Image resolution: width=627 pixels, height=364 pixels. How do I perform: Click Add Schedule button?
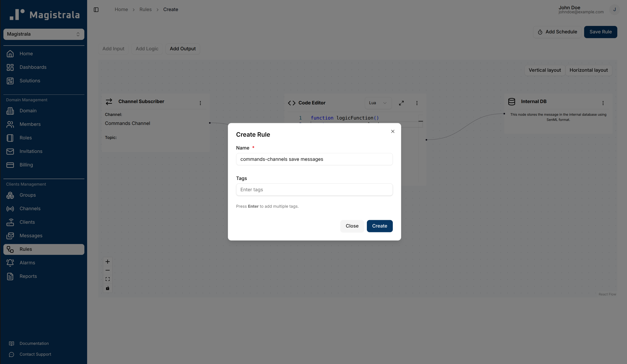point(557,32)
